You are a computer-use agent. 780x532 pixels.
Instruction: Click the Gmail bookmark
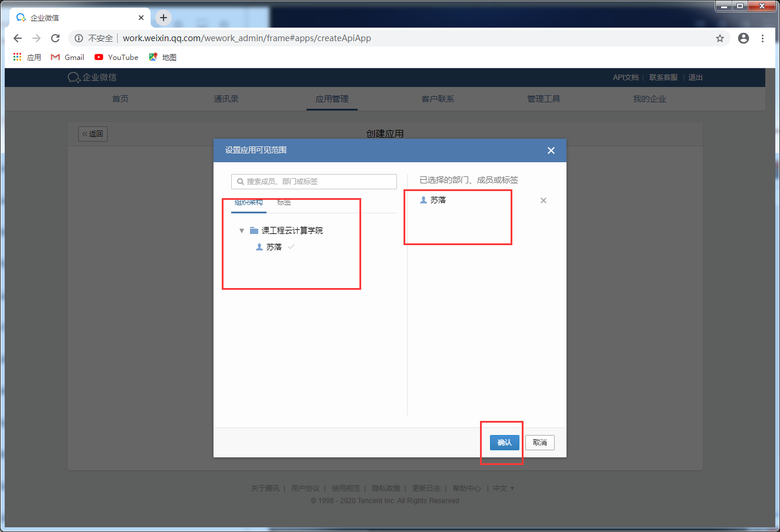pyautogui.click(x=68, y=57)
